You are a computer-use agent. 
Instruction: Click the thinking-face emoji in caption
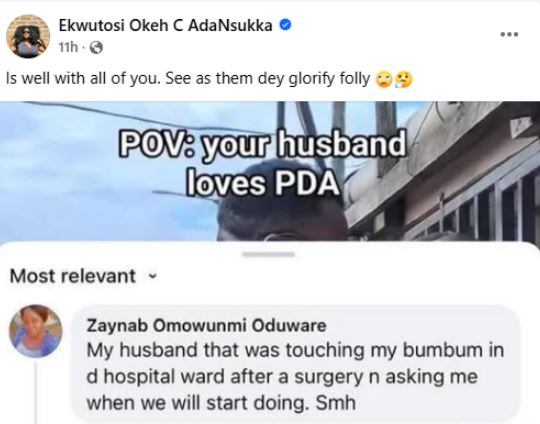pos(403,80)
